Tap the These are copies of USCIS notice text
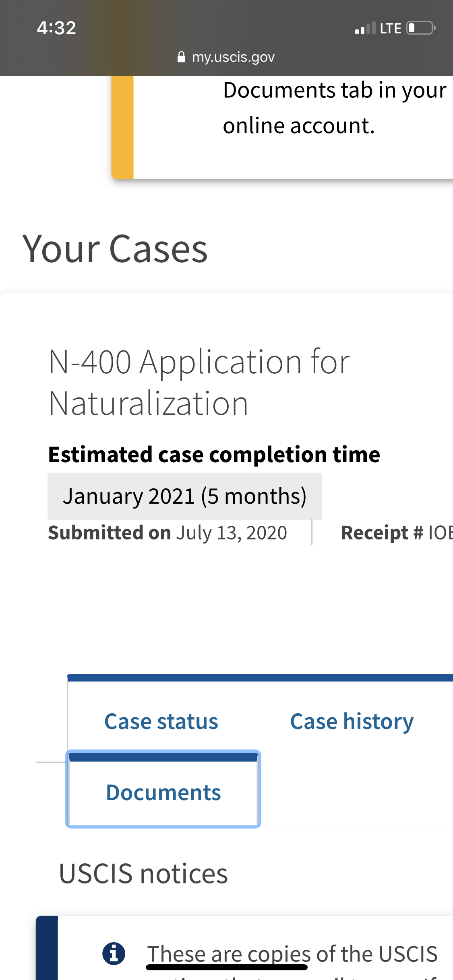The width and height of the screenshot is (453, 980). pos(292,954)
